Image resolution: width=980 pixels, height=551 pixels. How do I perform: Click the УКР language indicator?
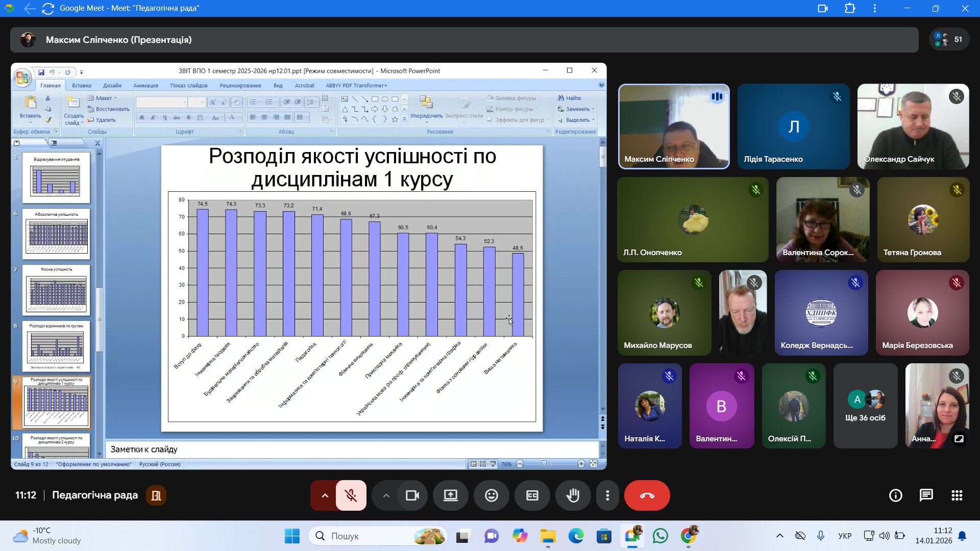(x=845, y=536)
